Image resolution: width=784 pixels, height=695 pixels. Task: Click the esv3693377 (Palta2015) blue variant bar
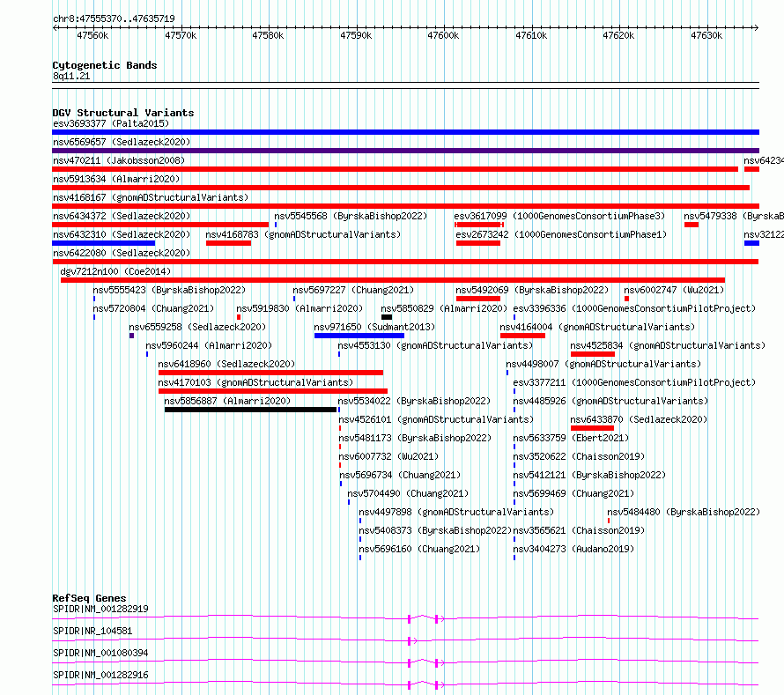point(405,132)
